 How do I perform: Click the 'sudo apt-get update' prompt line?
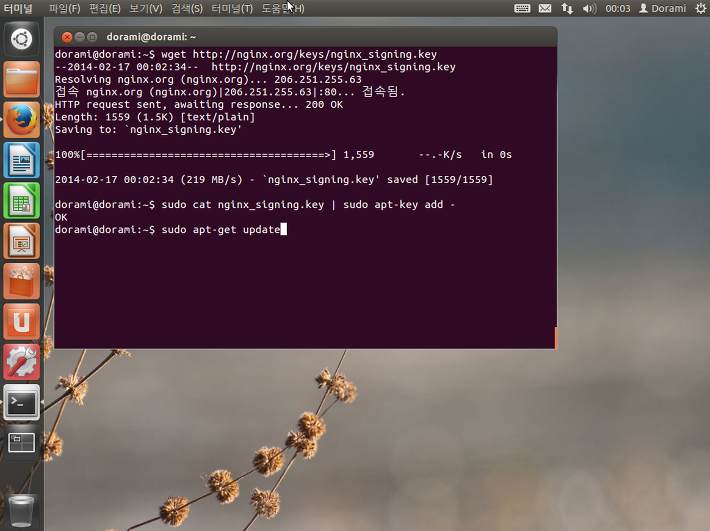click(171, 230)
